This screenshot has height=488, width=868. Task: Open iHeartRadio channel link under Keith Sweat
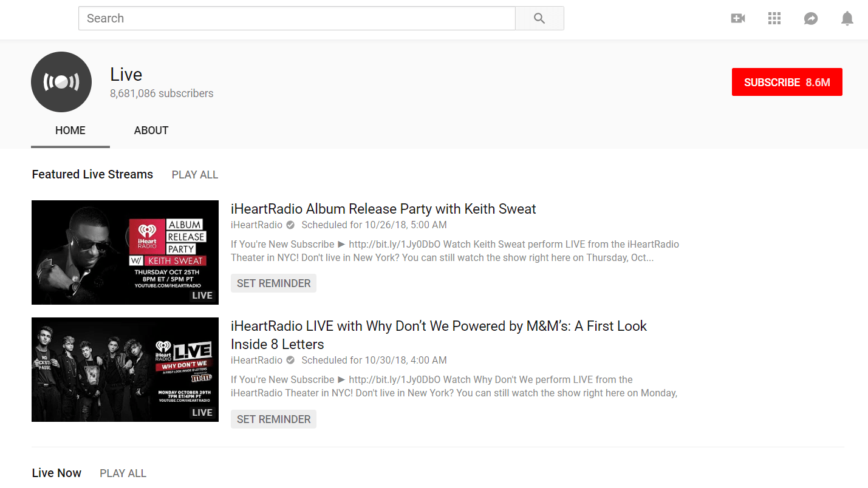(256, 225)
